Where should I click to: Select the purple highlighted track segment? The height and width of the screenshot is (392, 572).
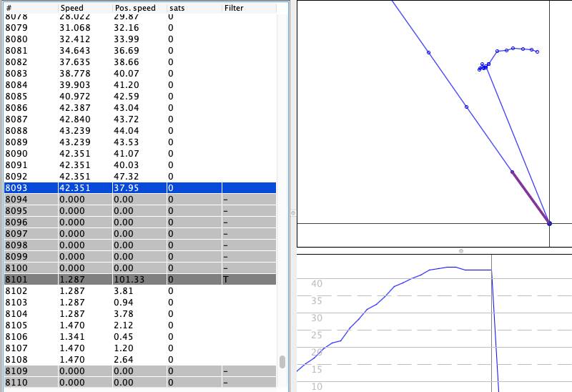tap(531, 197)
